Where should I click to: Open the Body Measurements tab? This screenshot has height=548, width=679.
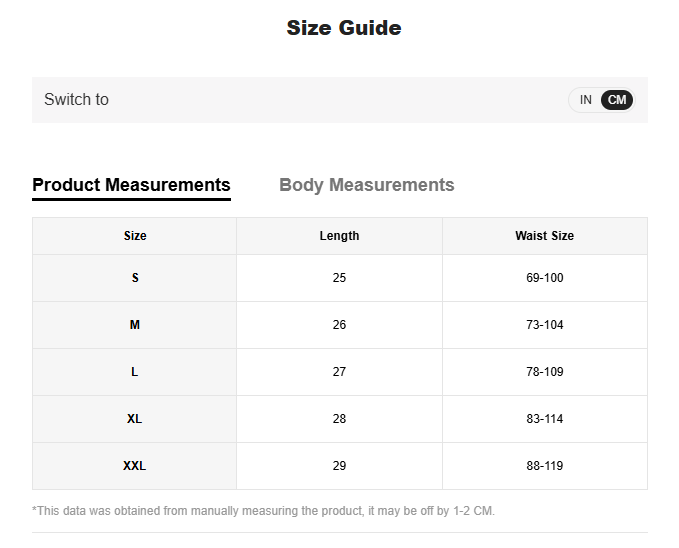point(366,185)
